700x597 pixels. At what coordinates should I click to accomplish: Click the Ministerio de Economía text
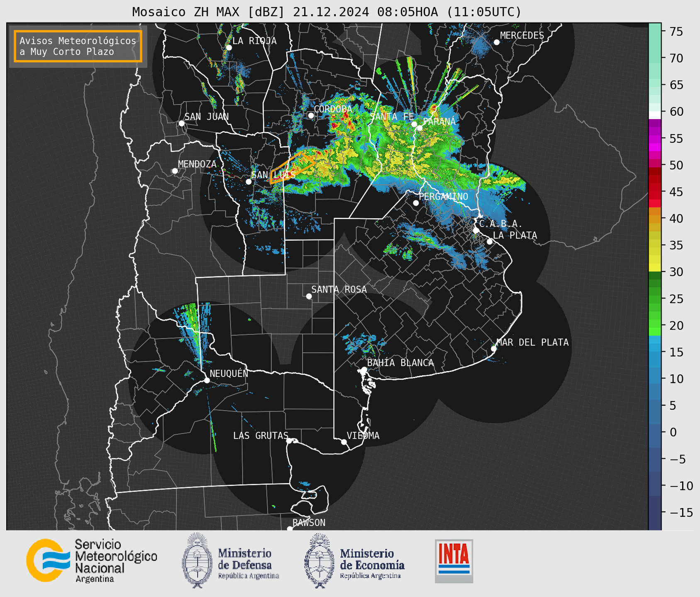point(372,563)
